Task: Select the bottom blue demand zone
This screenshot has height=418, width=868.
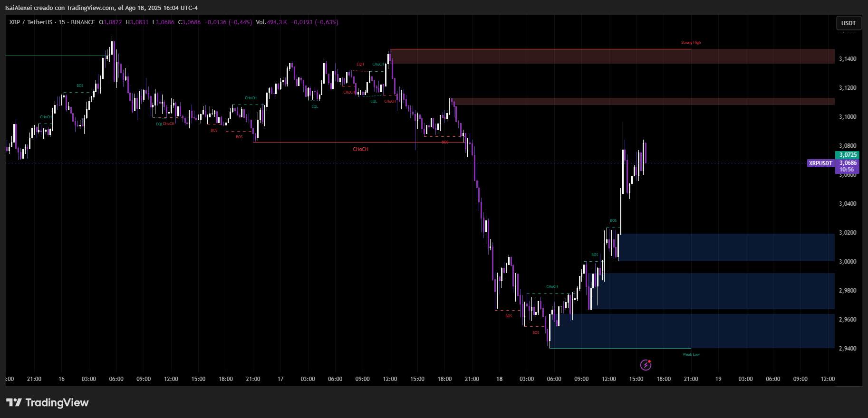Action: point(692,331)
